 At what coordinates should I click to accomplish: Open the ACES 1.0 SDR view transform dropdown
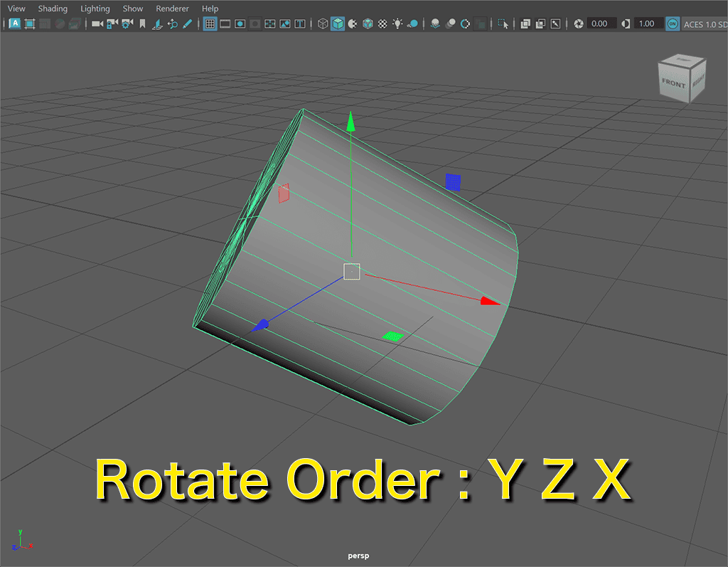[x=705, y=23]
